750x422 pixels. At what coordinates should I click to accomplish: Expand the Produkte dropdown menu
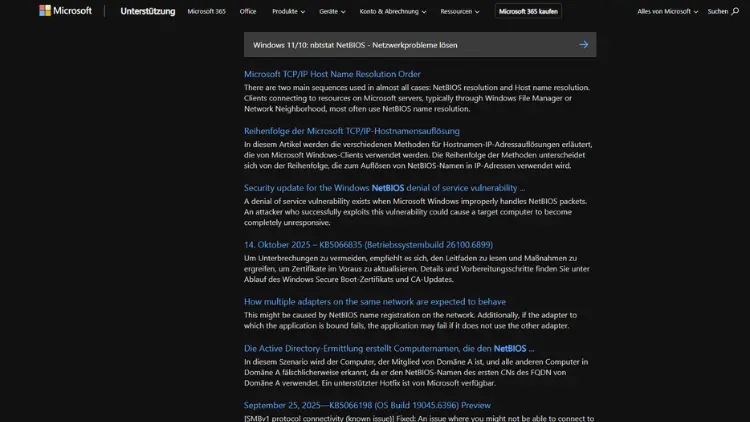tap(289, 12)
